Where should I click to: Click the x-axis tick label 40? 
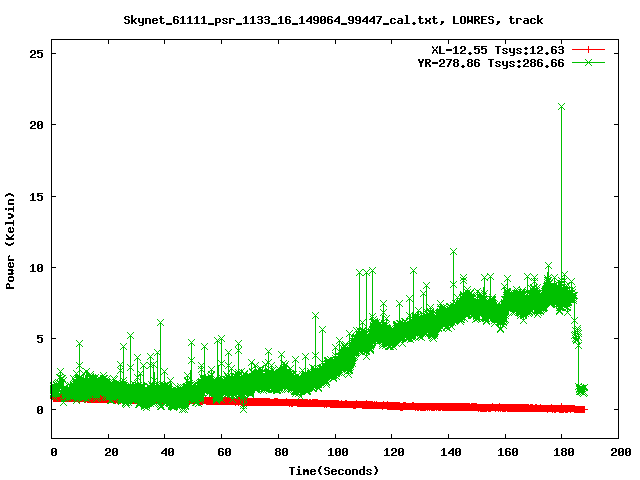click(x=166, y=452)
